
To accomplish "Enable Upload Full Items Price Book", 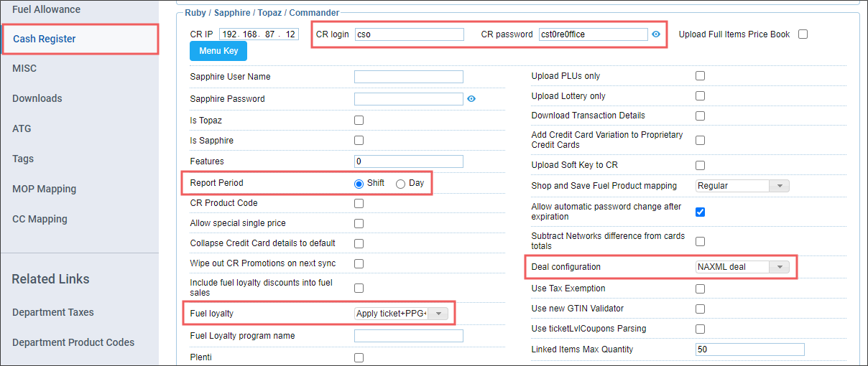I will (x=803, y=34).
